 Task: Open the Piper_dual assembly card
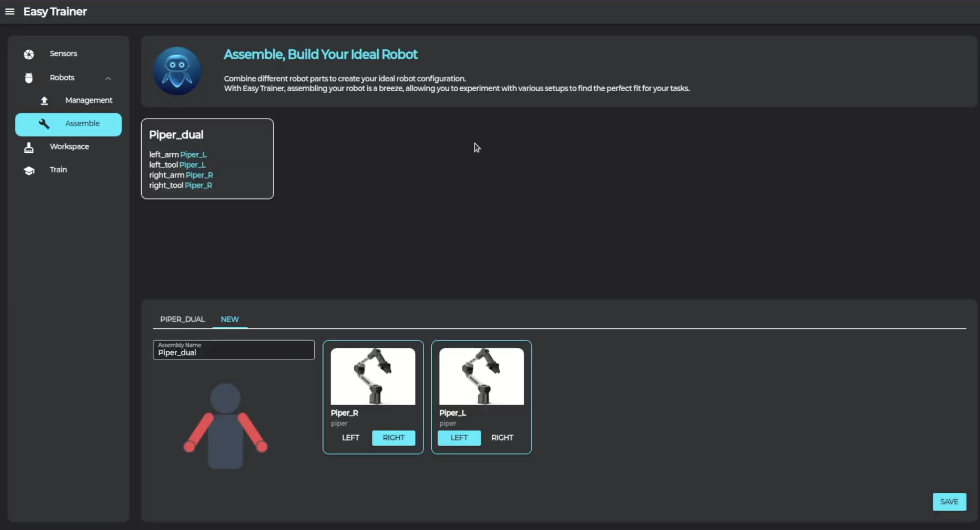207,159
